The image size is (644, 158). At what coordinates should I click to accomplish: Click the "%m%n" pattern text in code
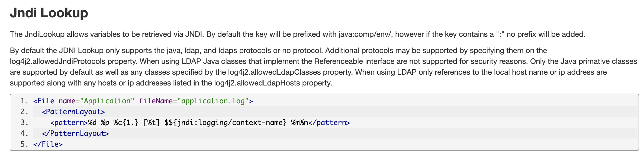(x=300, y=123)
